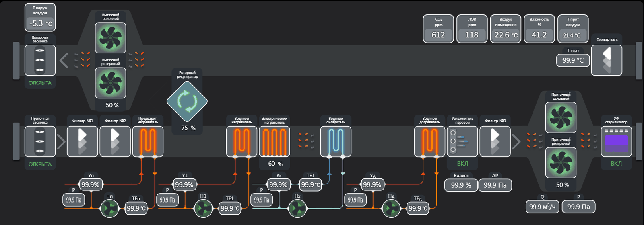The width and height of the screenshot is (644, 225).
Task: Click the Нх pump icon
Action: click(x=297, y=209)
